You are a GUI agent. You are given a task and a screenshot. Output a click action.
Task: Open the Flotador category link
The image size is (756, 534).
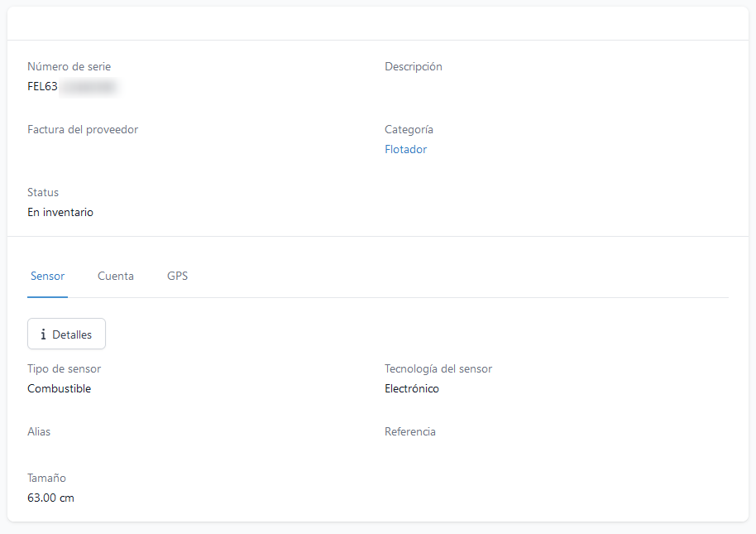[x=405, y=150]
